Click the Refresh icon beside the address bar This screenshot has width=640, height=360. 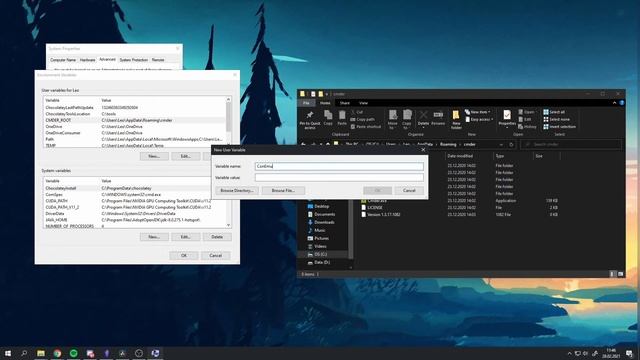pyautogui.click(x=511, y=144)
